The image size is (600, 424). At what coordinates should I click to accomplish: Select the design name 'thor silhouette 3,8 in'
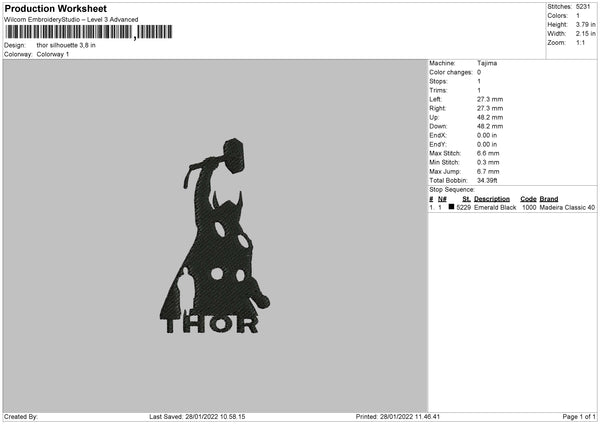[x=66, y=45]
